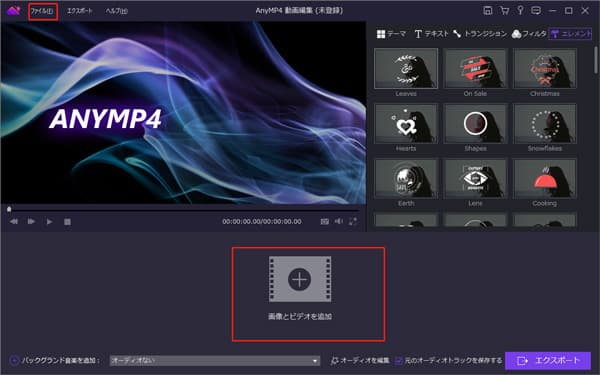Play the preview video

pos(49,222)
